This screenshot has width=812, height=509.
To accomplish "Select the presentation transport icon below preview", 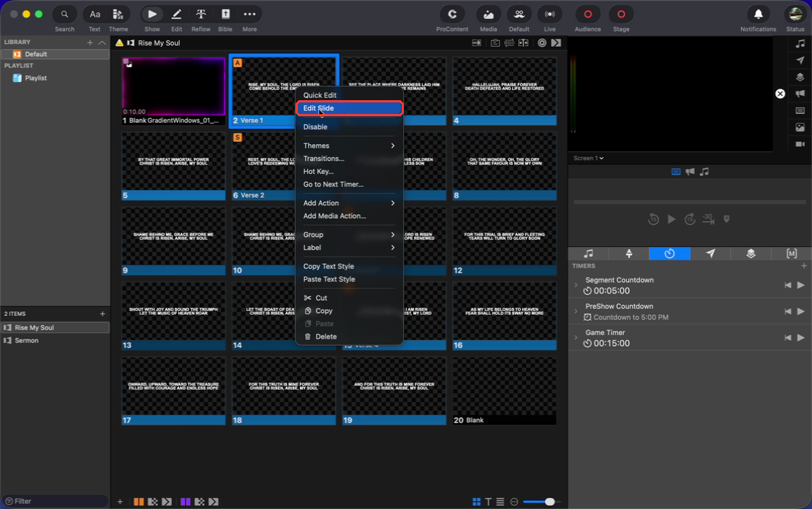I will (x=676, y=171).
